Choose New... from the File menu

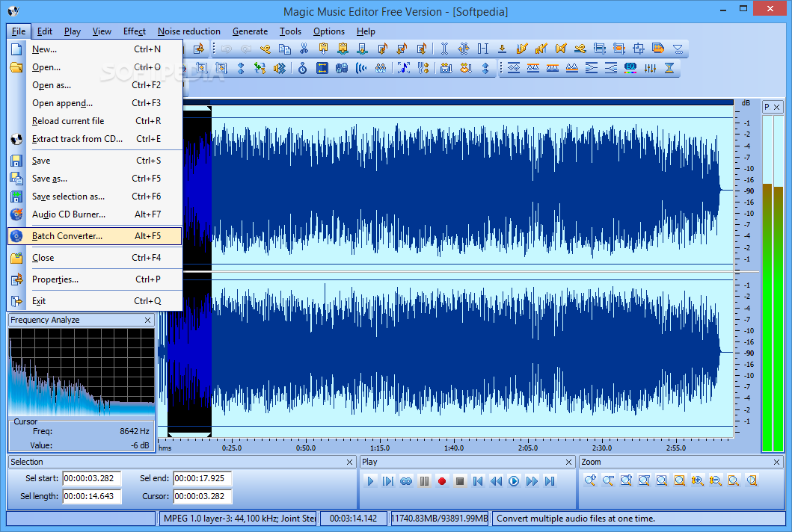[x=95, y=49]
